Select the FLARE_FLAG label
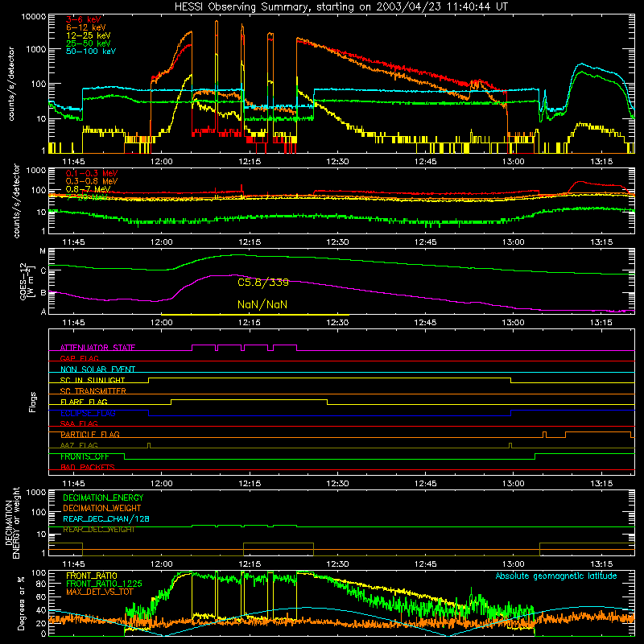This screenshot has height=644, width=644. [x=84, y=402]
